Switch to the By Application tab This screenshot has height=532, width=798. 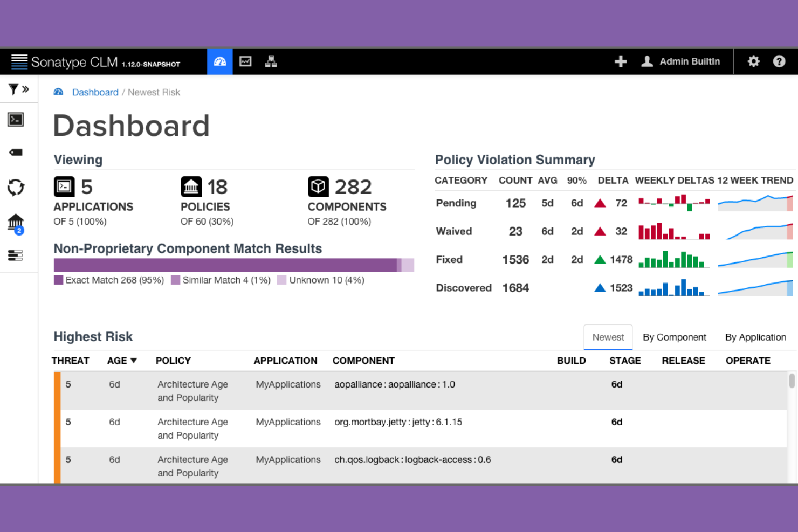coord(755,337)
